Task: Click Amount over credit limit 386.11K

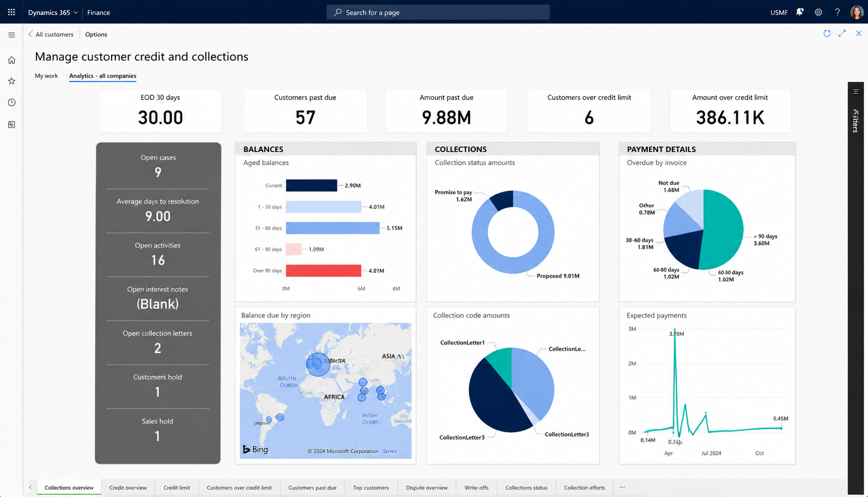Action: (x=730, y=111)
